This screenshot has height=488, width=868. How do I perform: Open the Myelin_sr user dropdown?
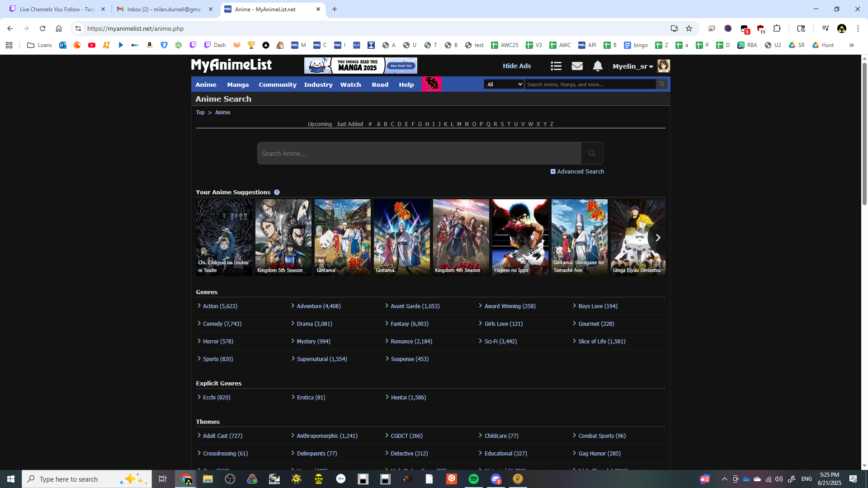[632, 66]
